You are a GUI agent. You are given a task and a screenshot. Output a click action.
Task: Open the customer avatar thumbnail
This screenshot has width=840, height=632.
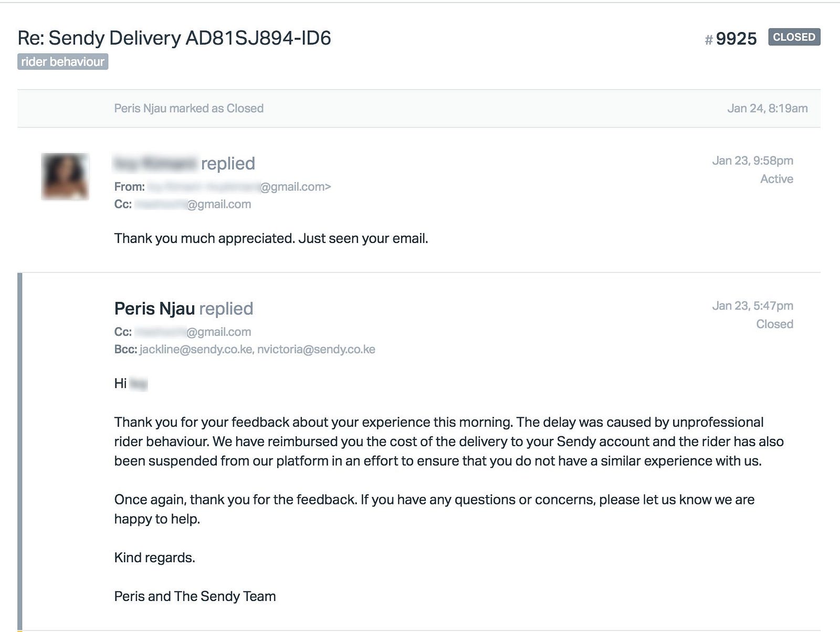pyautogui.click(x=65, y=176)
